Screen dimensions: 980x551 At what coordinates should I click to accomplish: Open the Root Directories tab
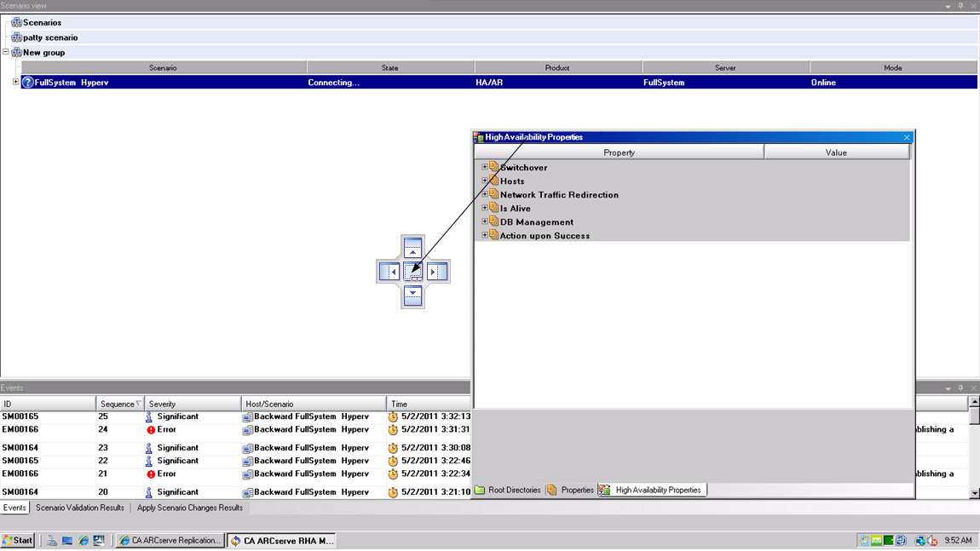tap(511, 490)
